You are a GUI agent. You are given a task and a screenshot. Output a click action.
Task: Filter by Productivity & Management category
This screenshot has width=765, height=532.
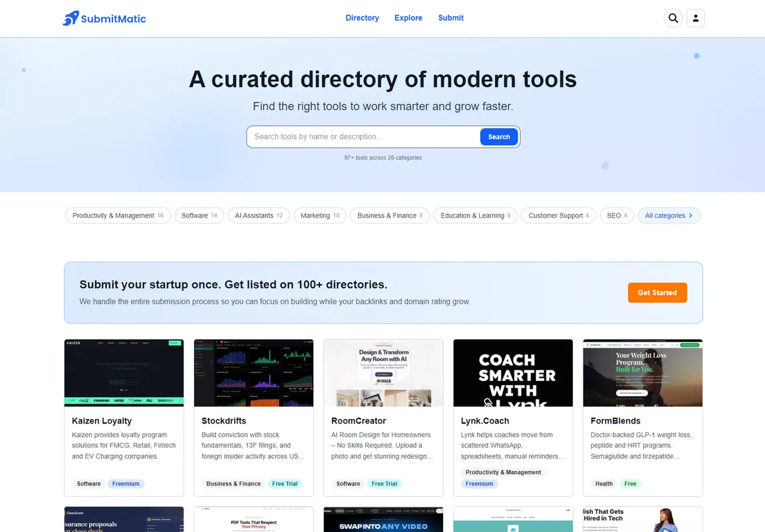pos(118,215)
